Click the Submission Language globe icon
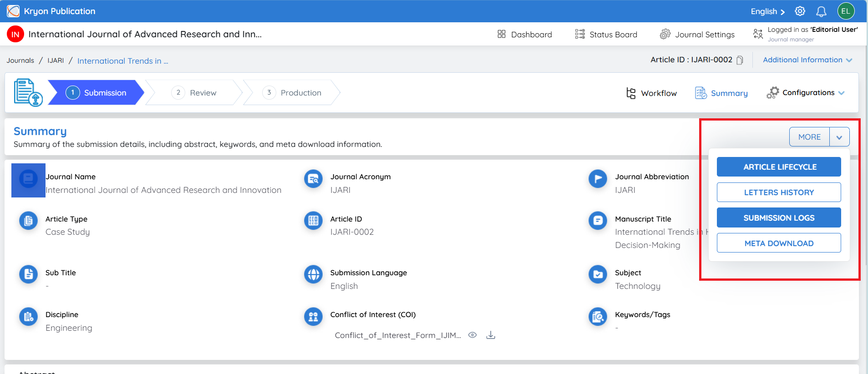 313,275
